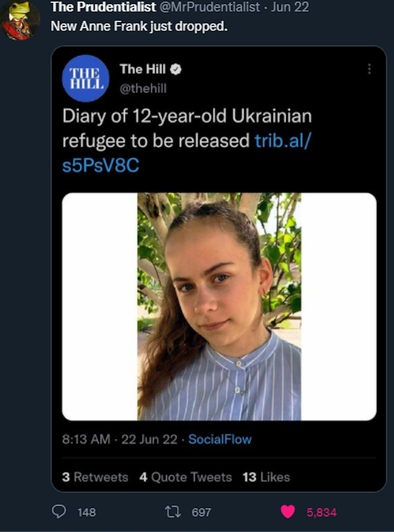Image resolution: width=394 pixels, height=532 pixels.
Task: Click The Hill verified badge
Action: point(176,70)
